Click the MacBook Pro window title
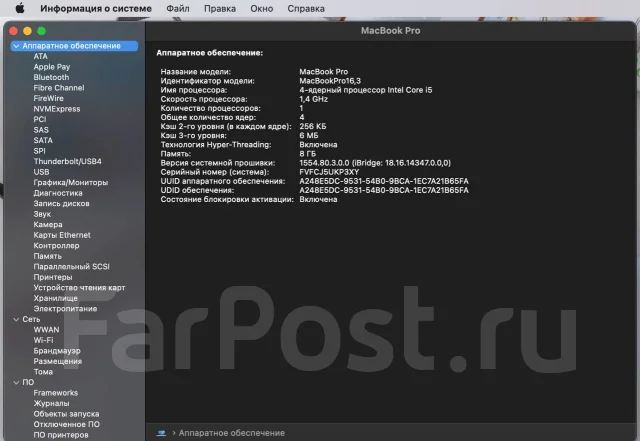640x441 pixels. [x=391, y=31]
